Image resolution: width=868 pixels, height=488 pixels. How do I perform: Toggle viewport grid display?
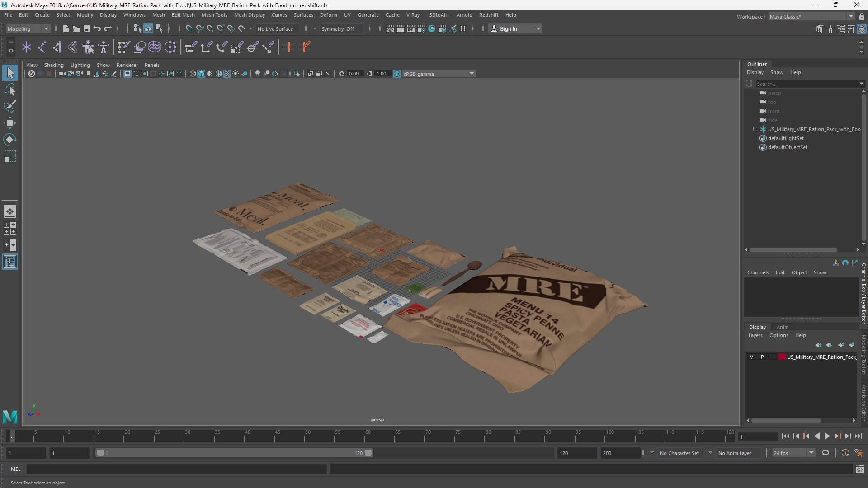click(x=127, y=74)
